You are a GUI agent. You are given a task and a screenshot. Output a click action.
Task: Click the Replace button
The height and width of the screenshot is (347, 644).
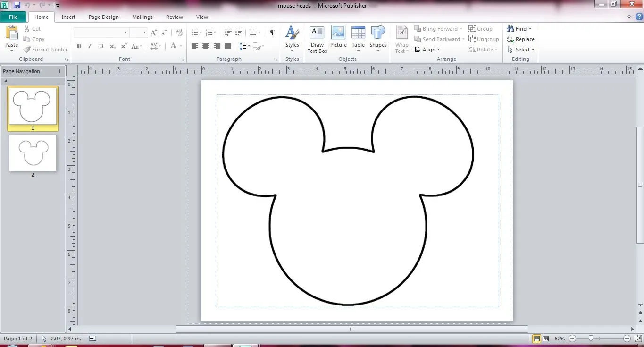521,39
